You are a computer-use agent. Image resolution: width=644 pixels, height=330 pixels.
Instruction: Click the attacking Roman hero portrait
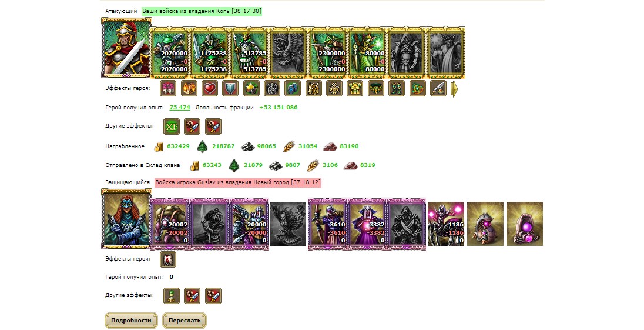pyautogui.click(x=125, y=48)
